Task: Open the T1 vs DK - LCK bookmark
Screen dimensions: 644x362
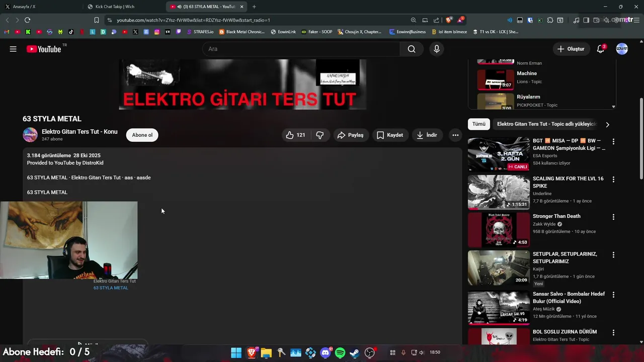Action: (496, 32)
